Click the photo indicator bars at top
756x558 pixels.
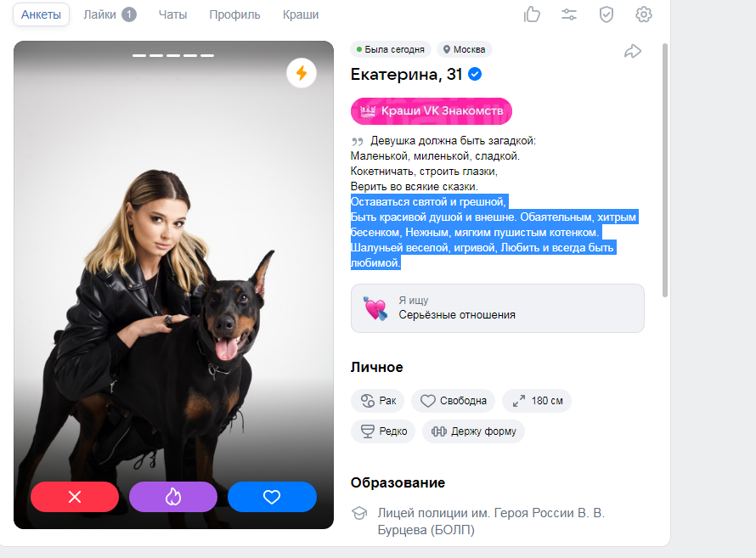[173, 56]
